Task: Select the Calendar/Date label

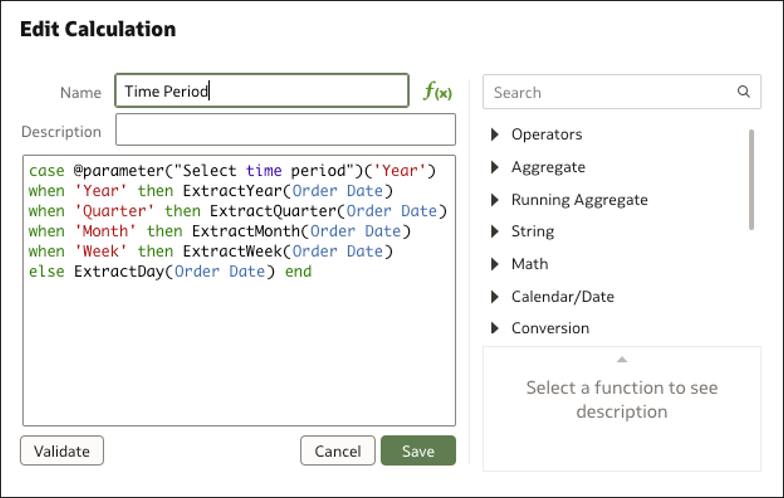Action: tap(562, 297)
